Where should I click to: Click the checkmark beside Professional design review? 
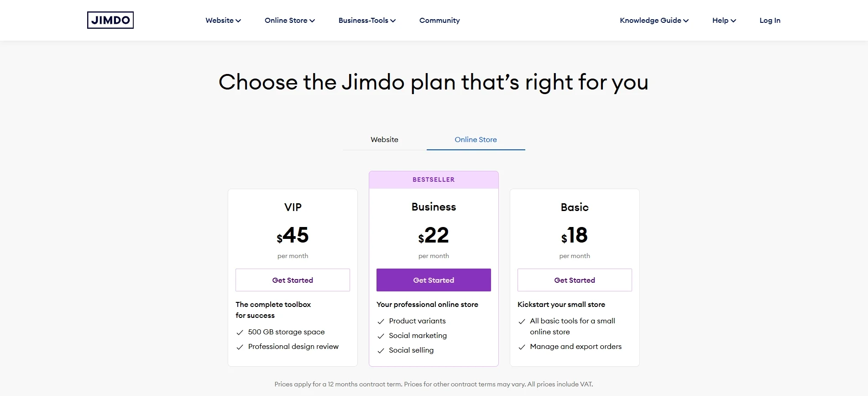coord(240,347)
